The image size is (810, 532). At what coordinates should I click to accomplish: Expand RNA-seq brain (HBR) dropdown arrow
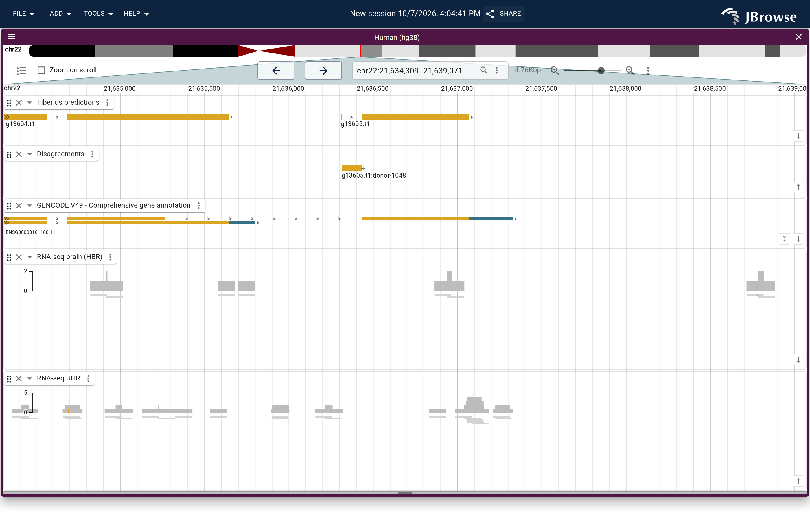pyautogui.click(x=30, y=257)
